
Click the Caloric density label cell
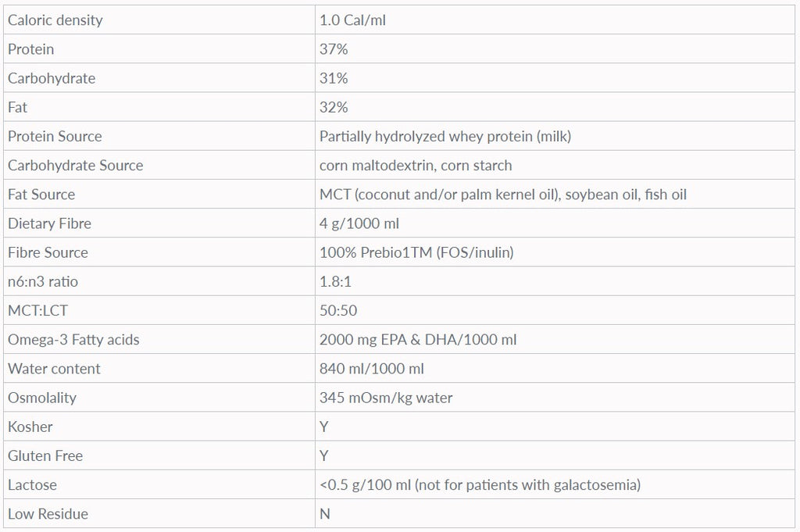coord(55,20)
